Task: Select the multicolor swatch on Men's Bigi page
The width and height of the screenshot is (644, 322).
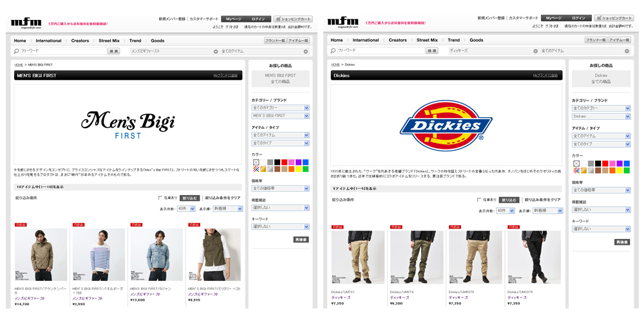Action: (256, 169)
